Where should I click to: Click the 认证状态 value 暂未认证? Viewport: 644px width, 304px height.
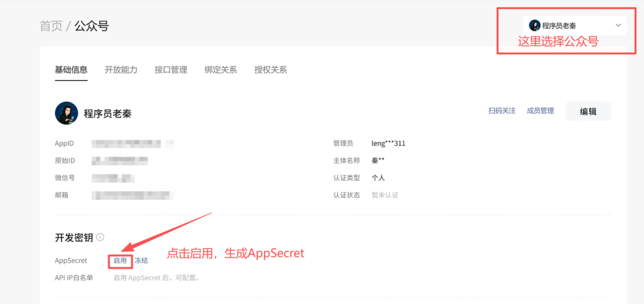tap(385, 195)
